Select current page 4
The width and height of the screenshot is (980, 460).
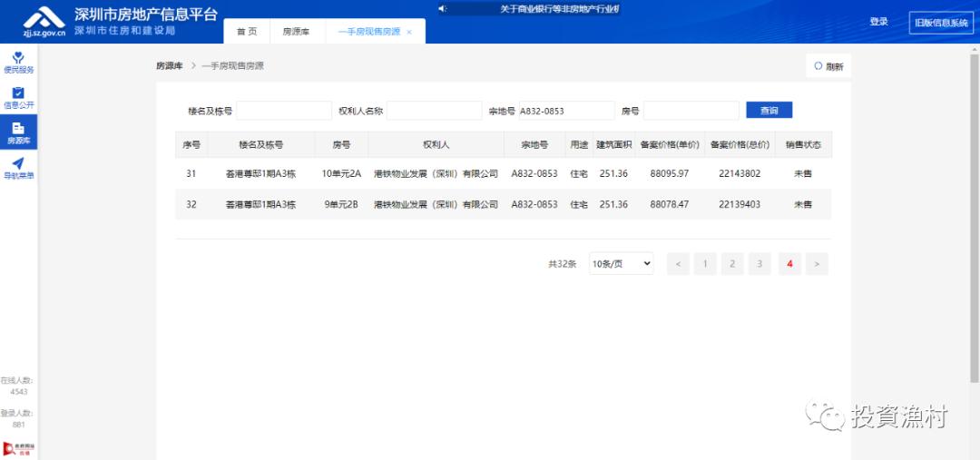point(789,264)
